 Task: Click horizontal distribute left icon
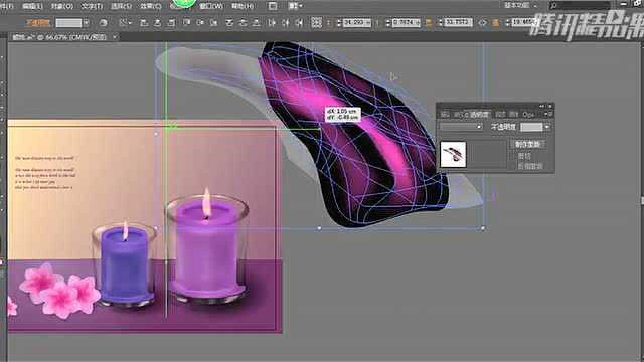tap(272, 23)
